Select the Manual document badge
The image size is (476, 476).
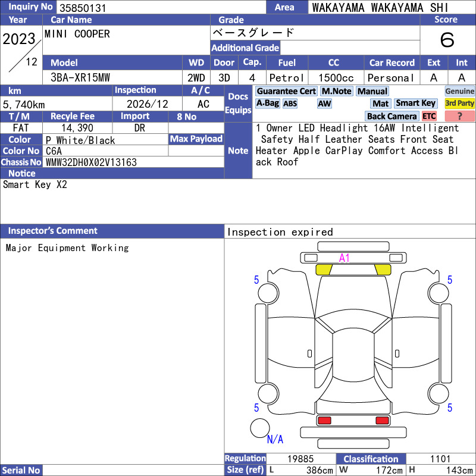[372, 91]
